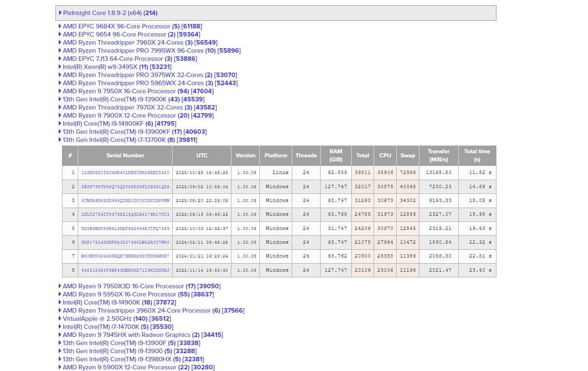Select the UTC date 2023/09/02 10:55:04
Image resolution: width=588 pixels, height=371 pixels.
pyautogui.click(x=202, y=187)
